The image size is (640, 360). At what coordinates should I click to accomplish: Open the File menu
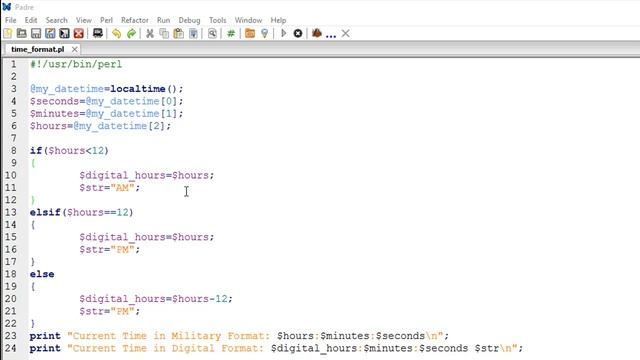tap(11, 20)
